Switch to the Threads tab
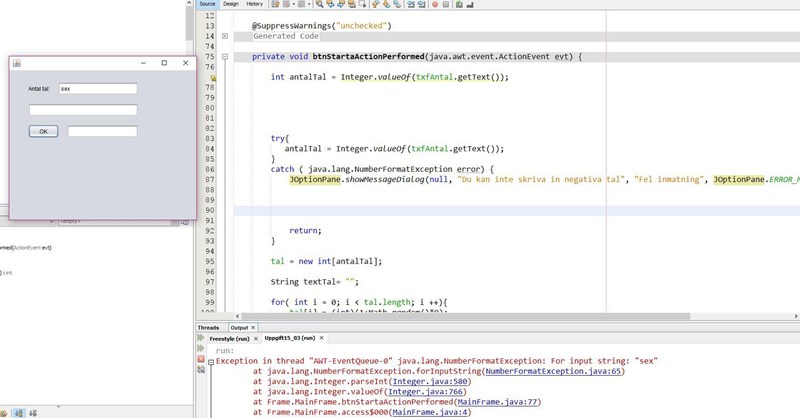The height and width of the screenshot is (418, 800). coord(208,327)
